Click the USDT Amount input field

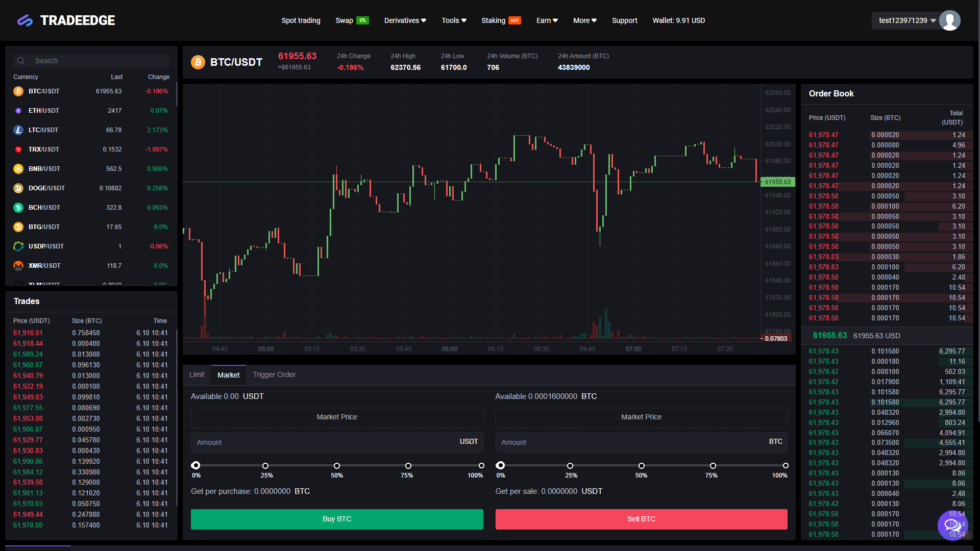pyautogui.click(x=327, y=442)
